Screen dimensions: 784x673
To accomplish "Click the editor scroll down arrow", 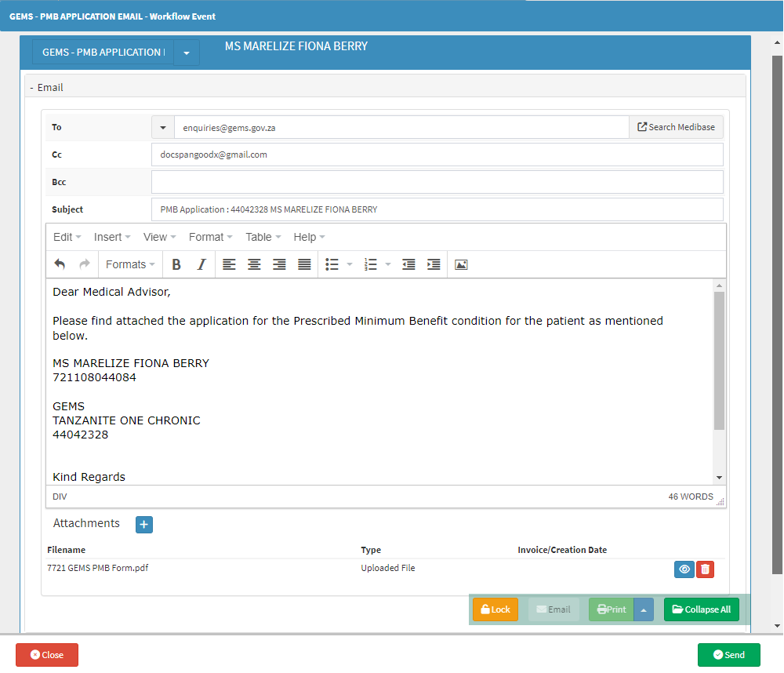I will click(x=719, y=478).
